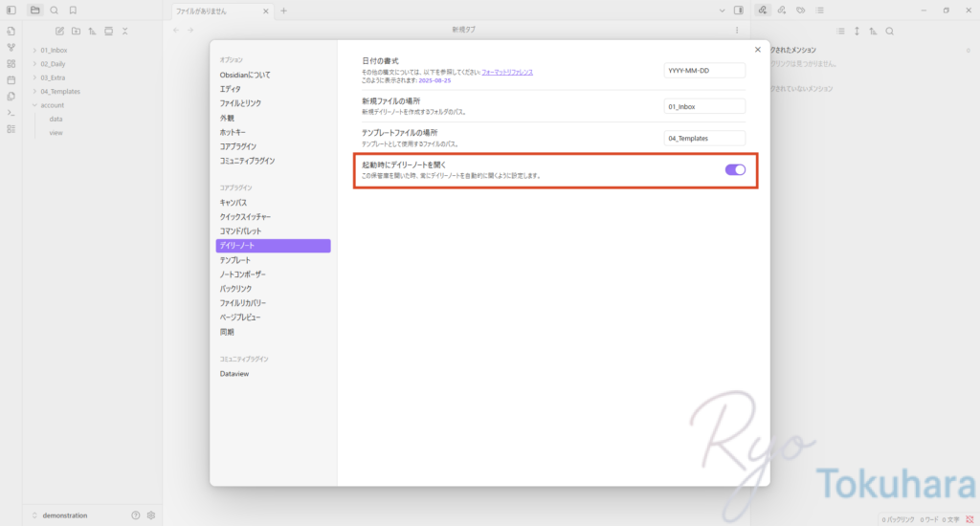Select テンプレート in the settings sidebar
This screenshot has width=980, height=526.
pos(235,260)
